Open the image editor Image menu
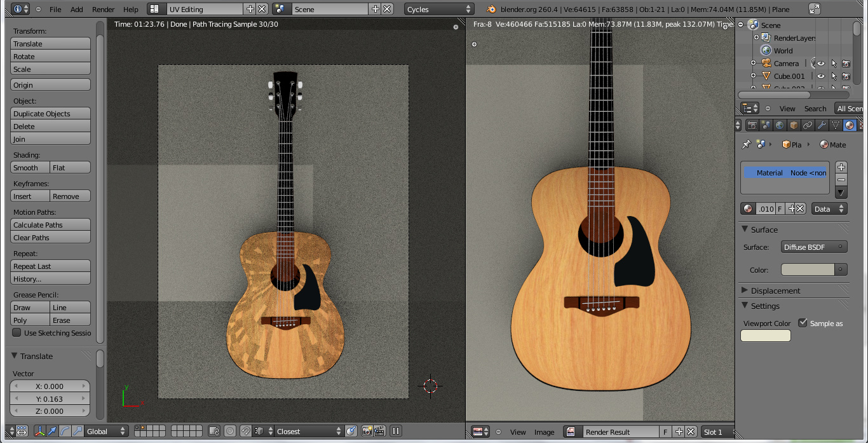868x443 pixels. coord(544,432)
